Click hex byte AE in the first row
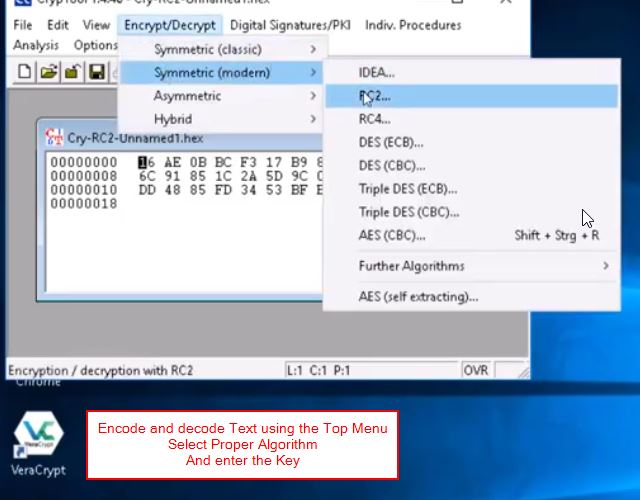Viewport: 640px width, 500px height. (173, 162)
